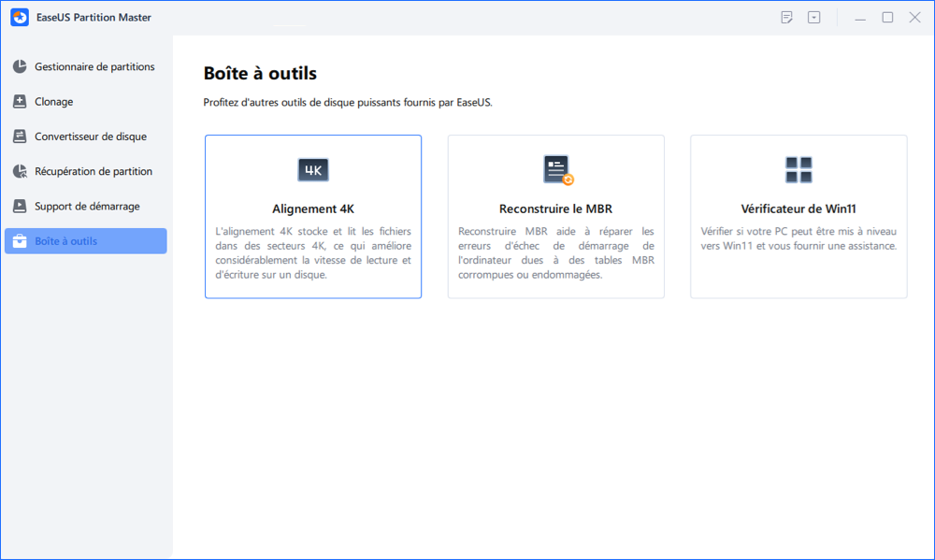Screen dimensions: 935x560
Task: Click the Reconstruire MBR description text
Action: (555, 252)
